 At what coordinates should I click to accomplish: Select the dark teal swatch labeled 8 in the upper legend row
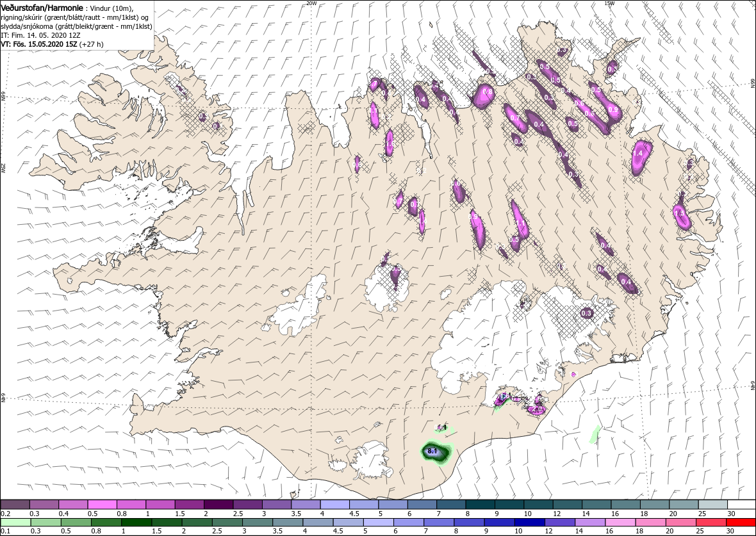[481, 504]
